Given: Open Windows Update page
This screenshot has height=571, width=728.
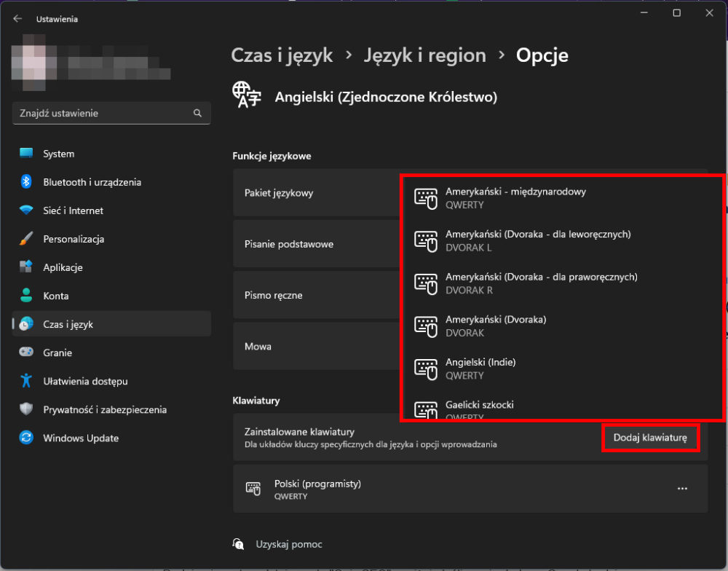Looking at the screenshot, I should coord(80,438).
